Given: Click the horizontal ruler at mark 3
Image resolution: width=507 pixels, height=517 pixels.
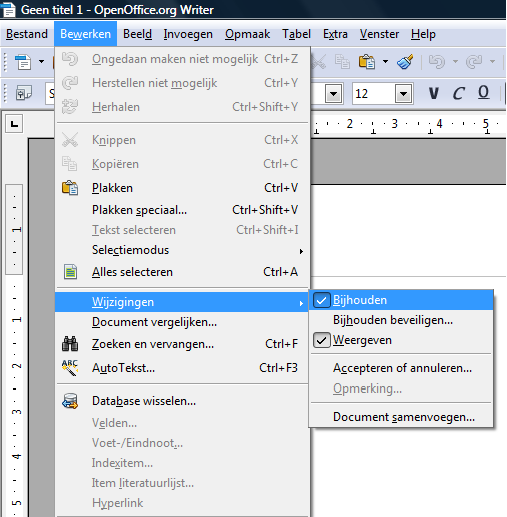Looking at the screenshot, I should (394, 124).
